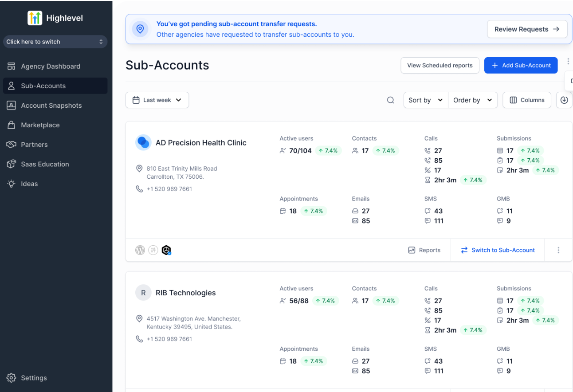Click AD Precision contacts people icon
The image size is (573, 392).
tap(355, 151)
